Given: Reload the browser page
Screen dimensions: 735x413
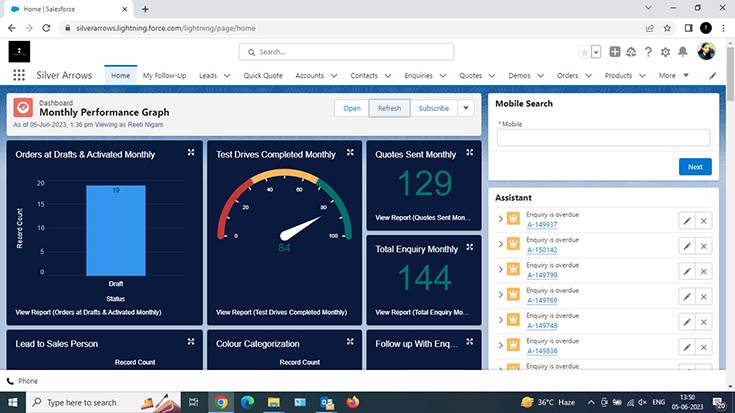Looking at the screenshot, I should point(46,28).
